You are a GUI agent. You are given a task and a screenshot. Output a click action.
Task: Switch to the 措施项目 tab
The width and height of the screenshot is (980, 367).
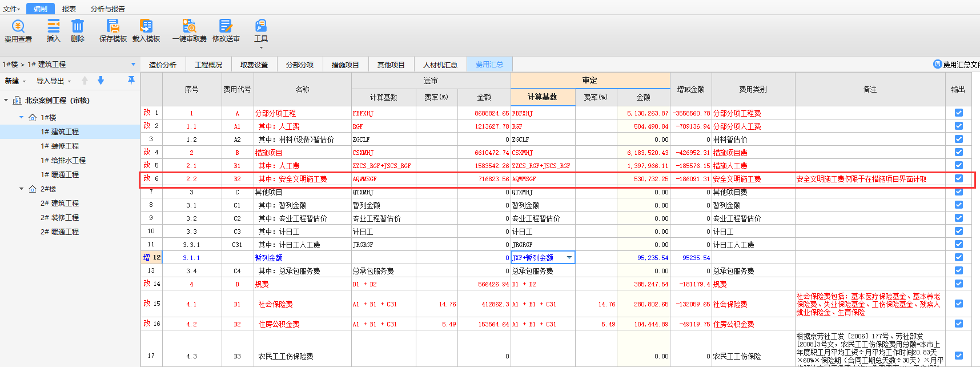345,65
